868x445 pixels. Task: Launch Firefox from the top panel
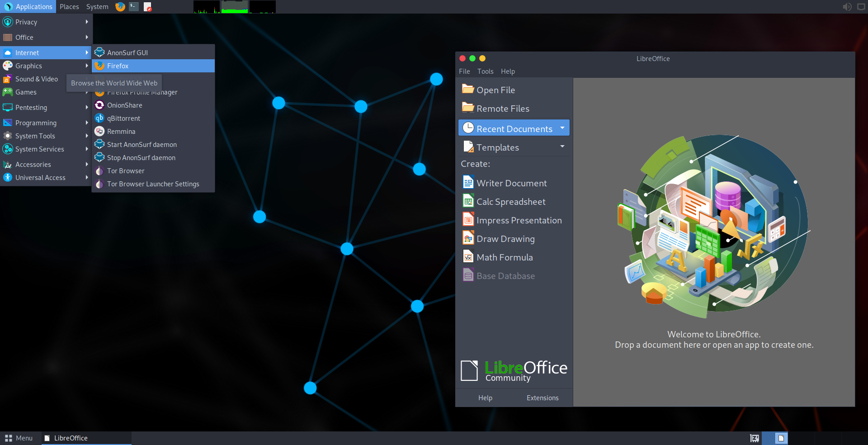(x=119, y=6)
